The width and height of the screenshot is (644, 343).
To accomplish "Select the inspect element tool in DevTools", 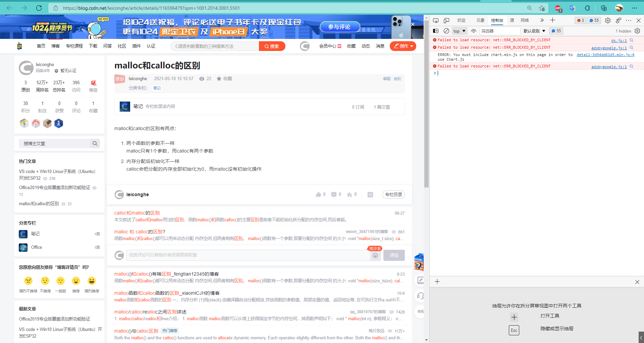I will [x=436, y=20].
